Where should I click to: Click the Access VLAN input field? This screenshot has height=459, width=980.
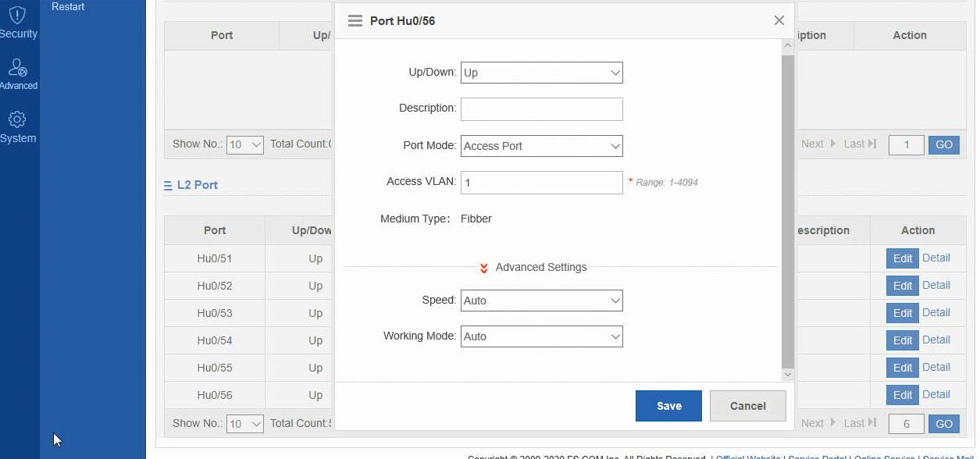click(x=541, y=183)
